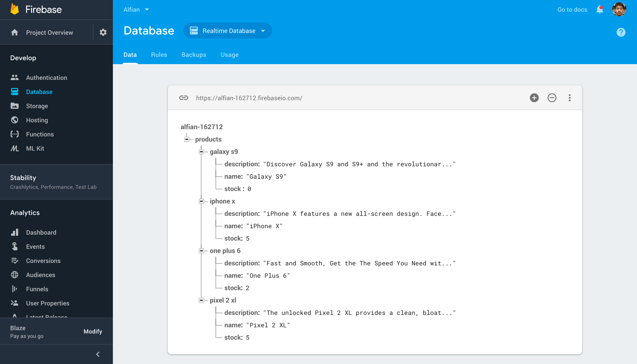The image size is (637, 364).
Task: Click the minus/remove node button
Action: click(x=552, y=98)
